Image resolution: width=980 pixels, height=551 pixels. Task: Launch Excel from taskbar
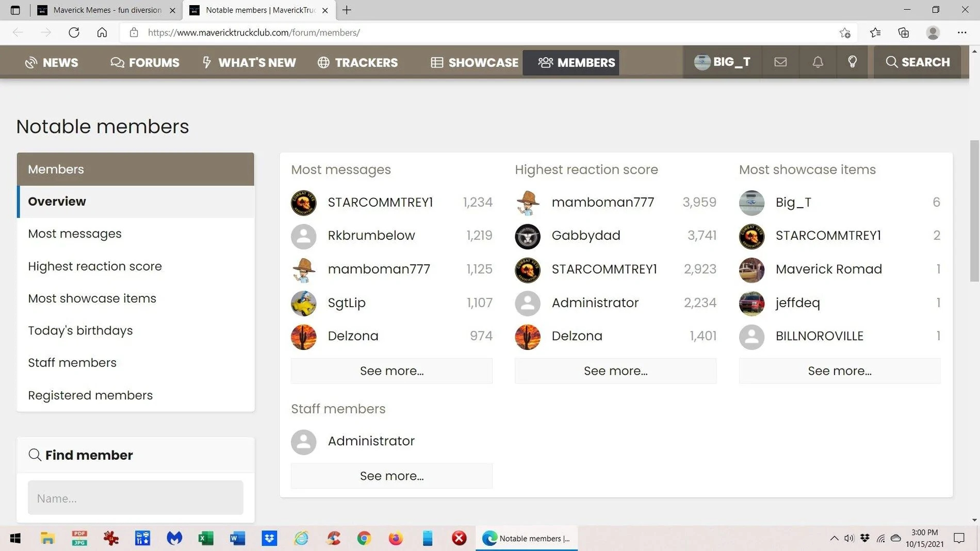(206, 538)
